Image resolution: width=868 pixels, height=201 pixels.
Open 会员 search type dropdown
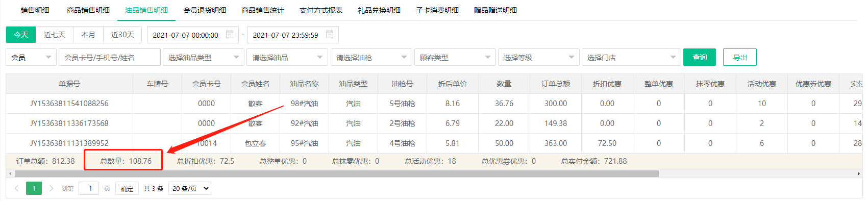tap(31, 57)
